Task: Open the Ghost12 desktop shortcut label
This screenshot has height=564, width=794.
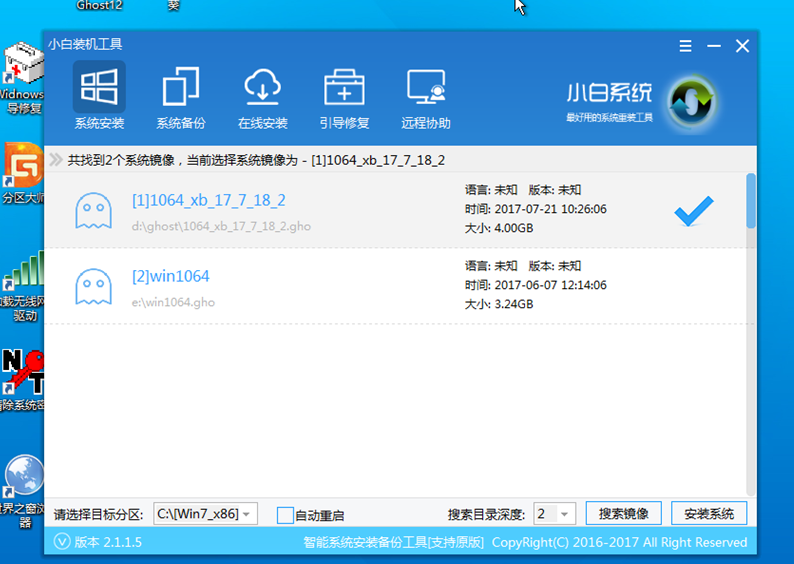Action: pyautogui.click(x=100, y=5)
